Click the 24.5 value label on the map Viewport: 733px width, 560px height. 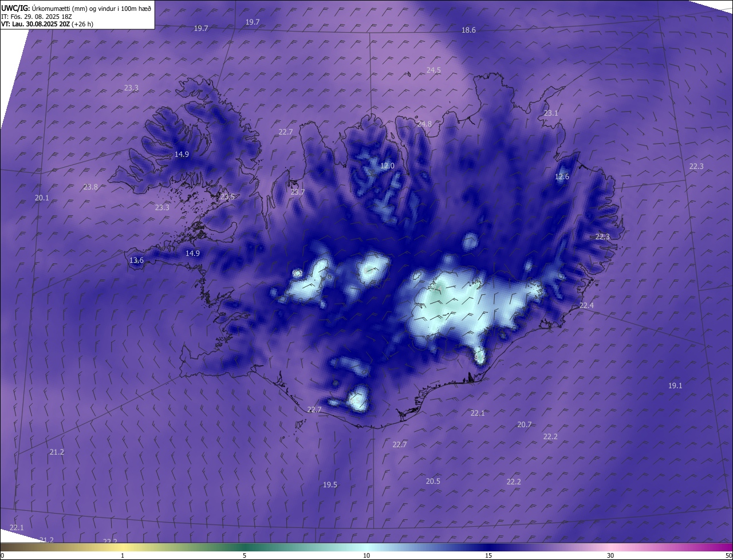coord(434,70)
